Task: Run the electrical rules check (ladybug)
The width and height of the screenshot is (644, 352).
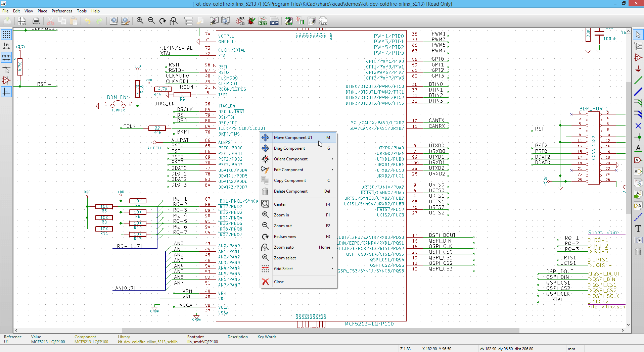Action: click(x=251, y=21)
